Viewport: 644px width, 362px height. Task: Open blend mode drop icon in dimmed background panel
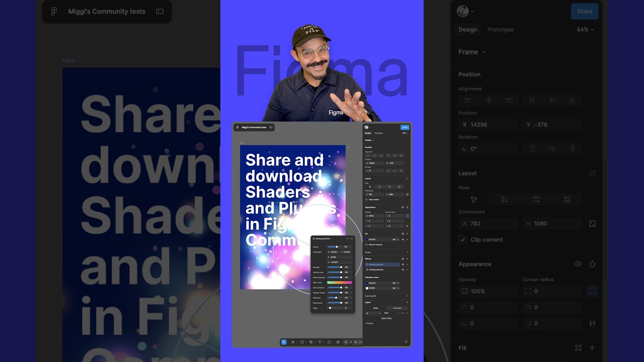click(592, 264)
